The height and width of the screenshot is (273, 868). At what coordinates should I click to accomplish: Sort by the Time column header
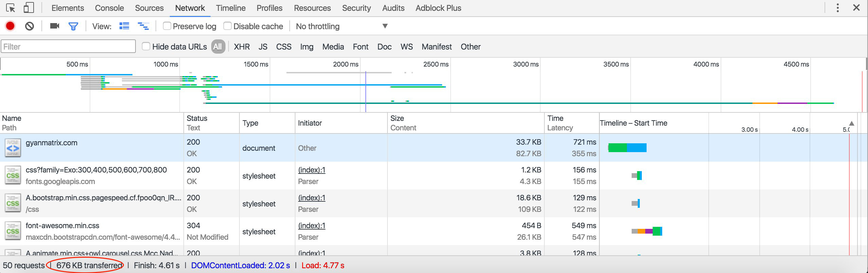(x=572, y=123)
